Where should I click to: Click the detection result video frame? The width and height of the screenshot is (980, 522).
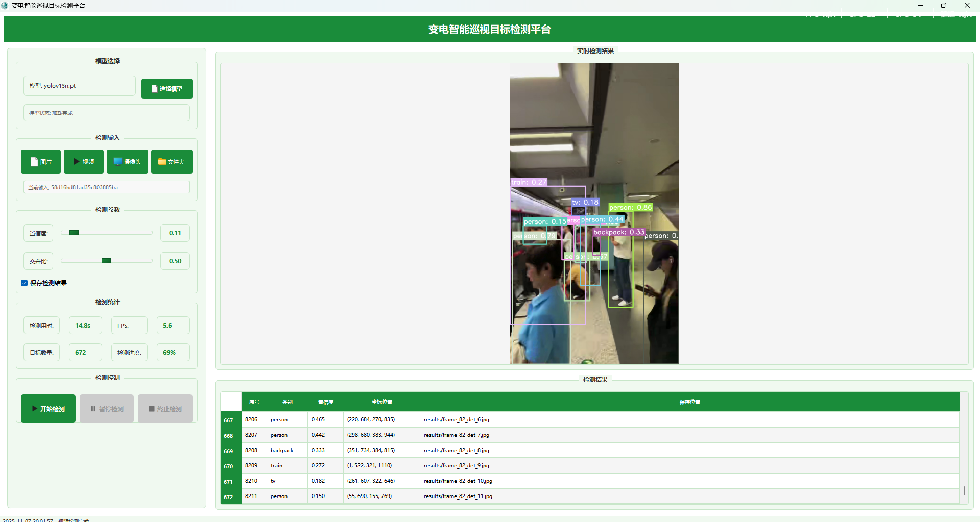coord(594,213)
